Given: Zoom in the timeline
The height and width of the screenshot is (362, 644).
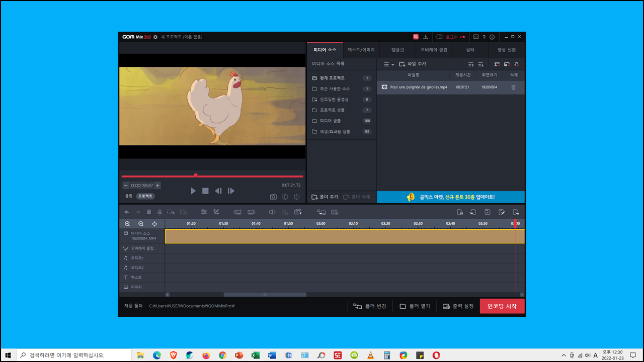Looking at the screenshot, I should pos(127,224).
